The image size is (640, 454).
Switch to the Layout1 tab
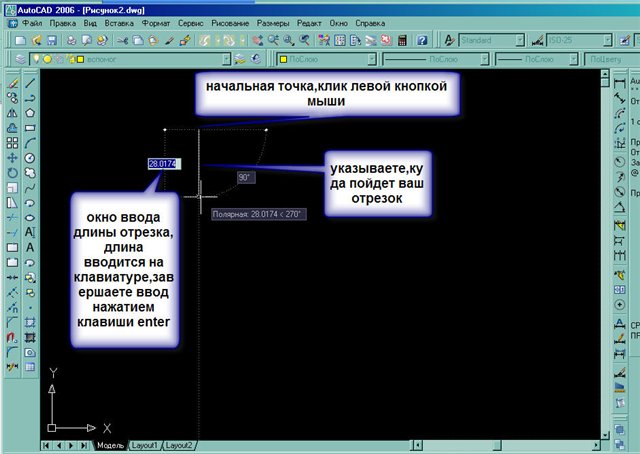[144, 444]
